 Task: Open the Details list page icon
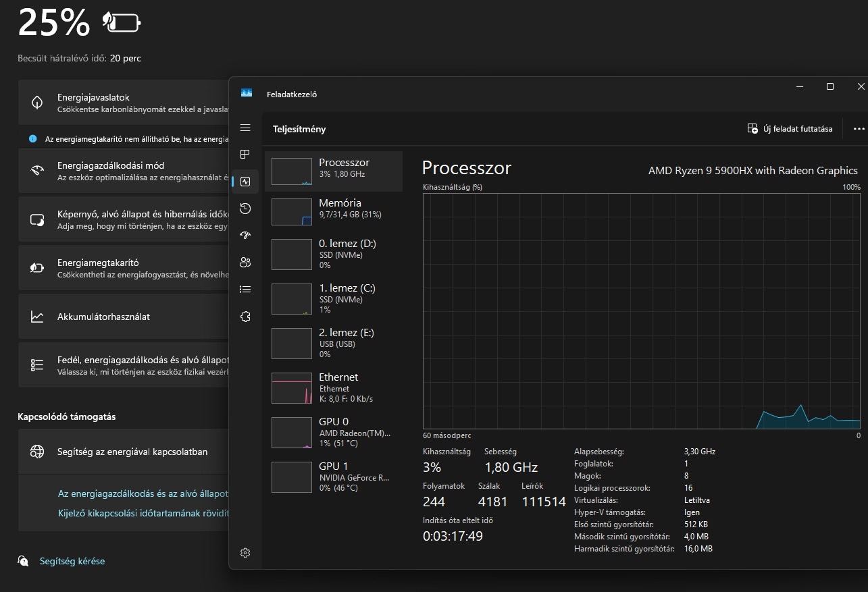coord(245,290)
